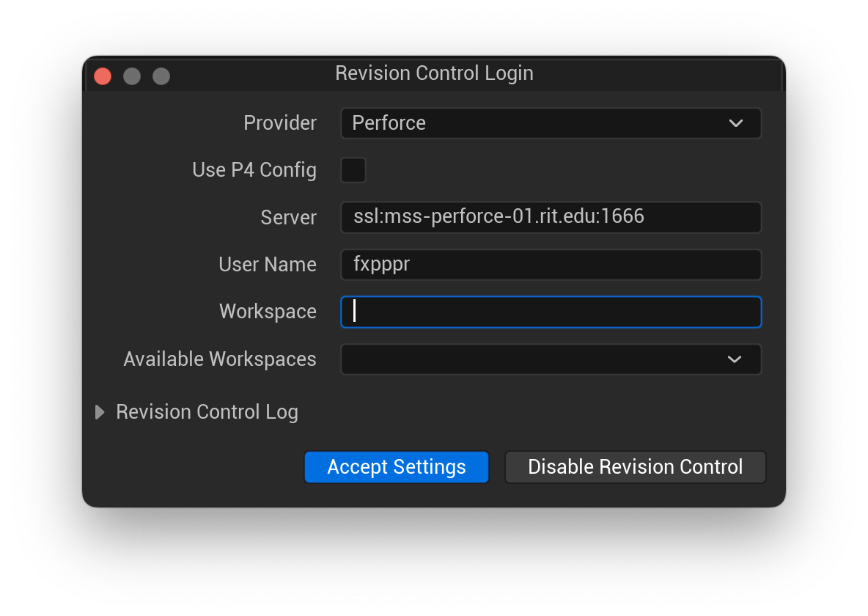
Task: Expand the Revision Control Log triangle
Action: click(x=100, y=413)
